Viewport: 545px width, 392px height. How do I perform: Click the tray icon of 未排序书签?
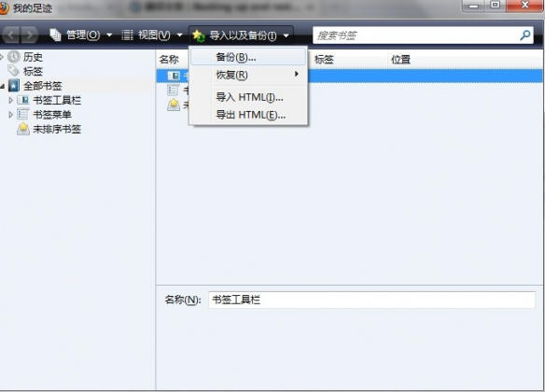23,129
